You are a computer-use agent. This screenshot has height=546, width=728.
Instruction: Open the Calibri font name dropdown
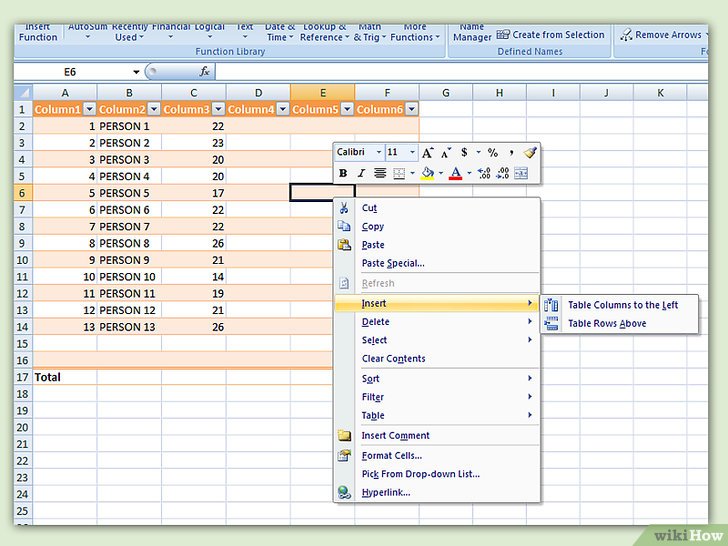(x=379, y=152)
